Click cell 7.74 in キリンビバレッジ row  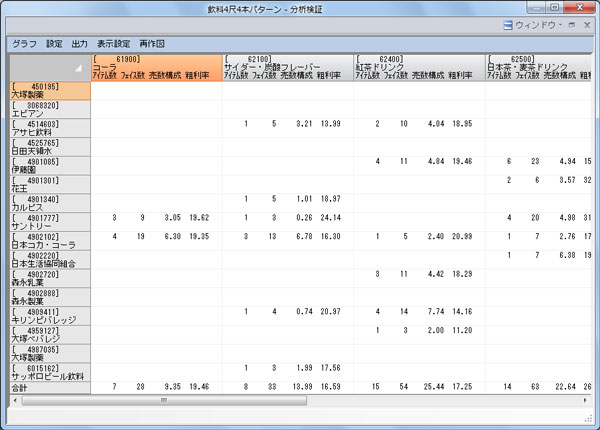pos(436,311)
